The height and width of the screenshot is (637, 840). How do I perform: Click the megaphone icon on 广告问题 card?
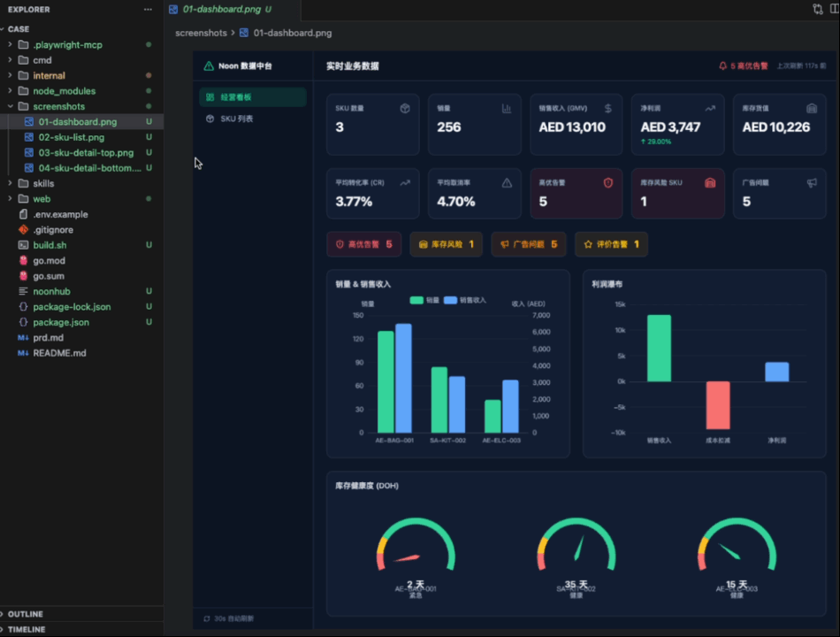click(x=812, y=183)
